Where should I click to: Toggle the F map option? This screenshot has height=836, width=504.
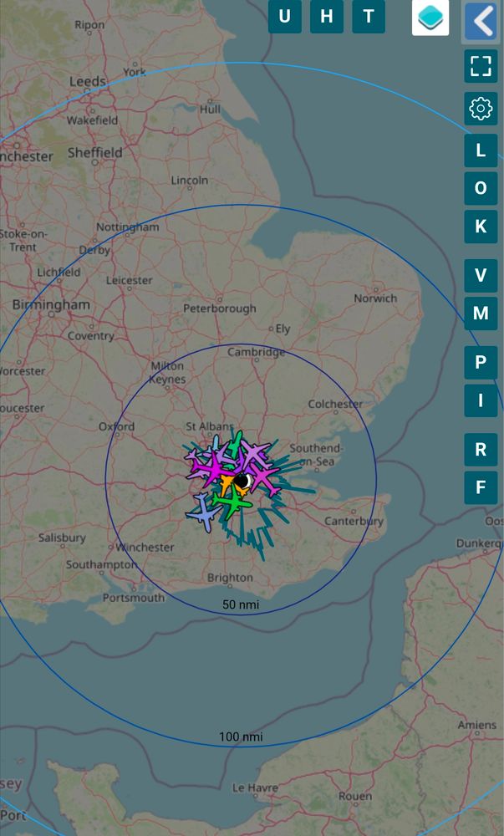481,487
